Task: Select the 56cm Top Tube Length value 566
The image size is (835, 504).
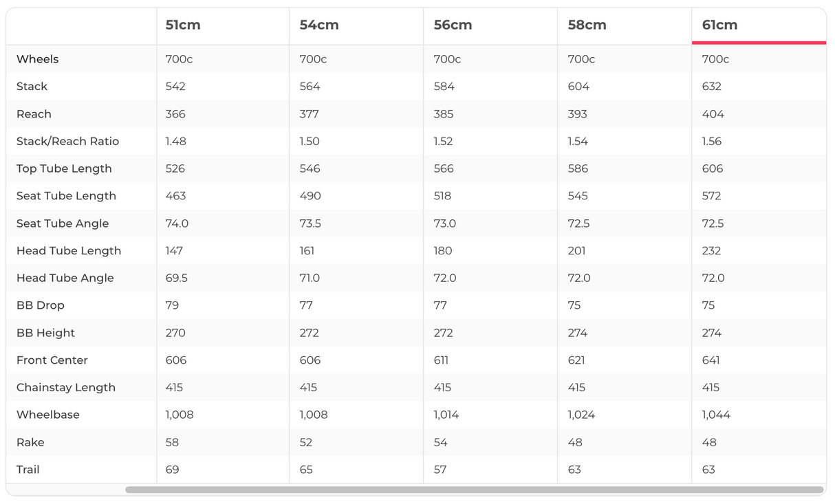Action: 444,169
